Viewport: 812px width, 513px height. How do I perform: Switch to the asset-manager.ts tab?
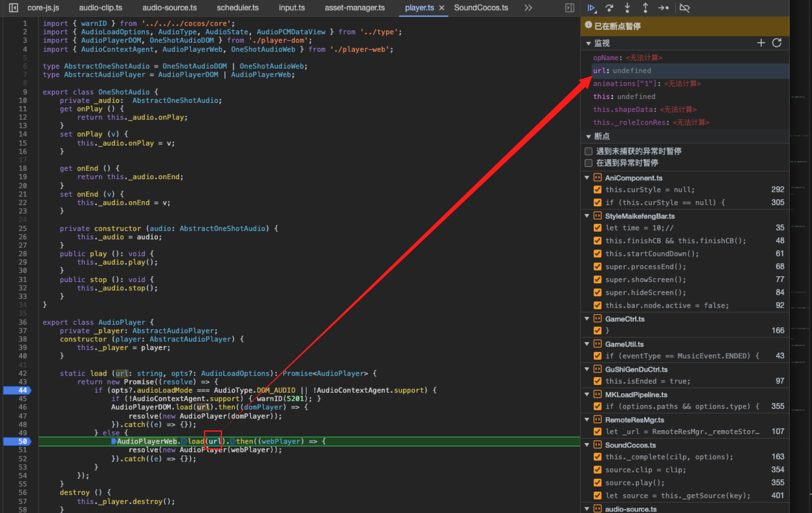(x=354, y=8)
